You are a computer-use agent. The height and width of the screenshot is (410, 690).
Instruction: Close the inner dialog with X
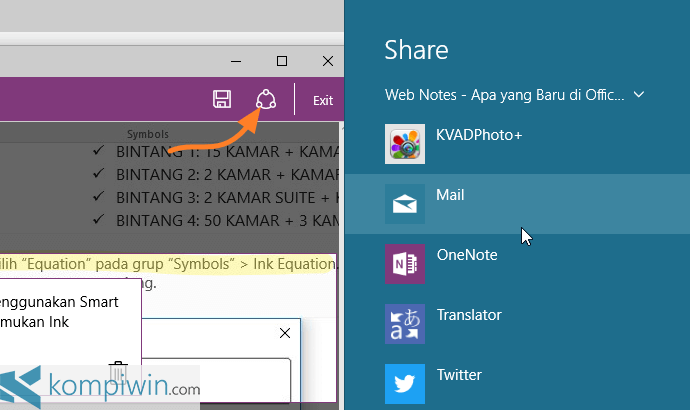[285, 333]
